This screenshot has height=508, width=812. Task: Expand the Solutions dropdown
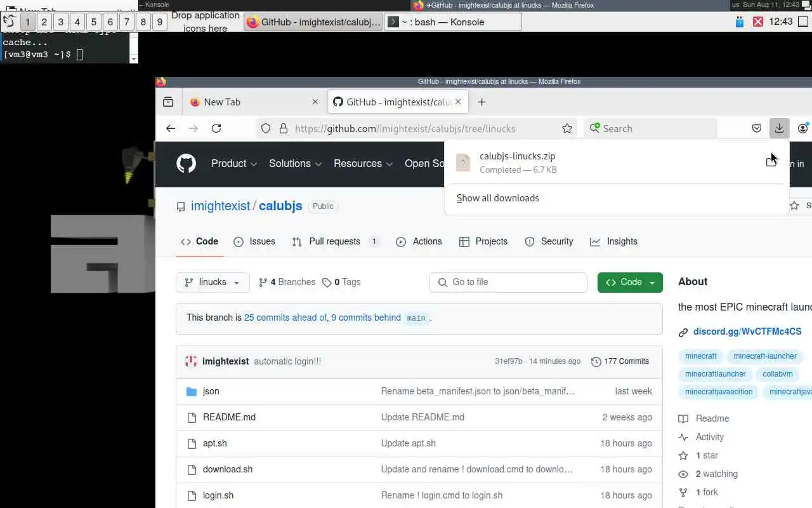[295, 163]
